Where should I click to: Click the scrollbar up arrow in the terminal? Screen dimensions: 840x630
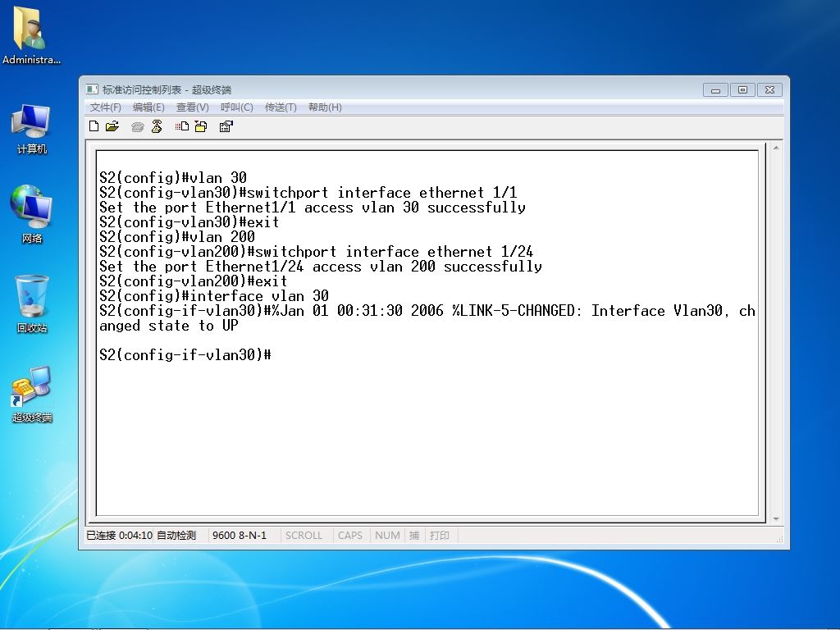coord(776,148)
